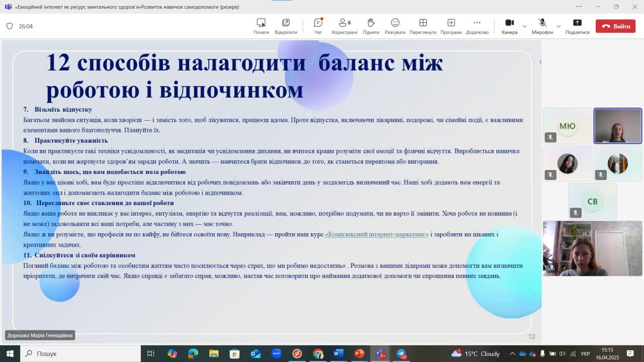Image resolution: width=644 pixels, height=362 pixels.
Task: Open the Реагувати reactions menu
Action: pos(395,26)
